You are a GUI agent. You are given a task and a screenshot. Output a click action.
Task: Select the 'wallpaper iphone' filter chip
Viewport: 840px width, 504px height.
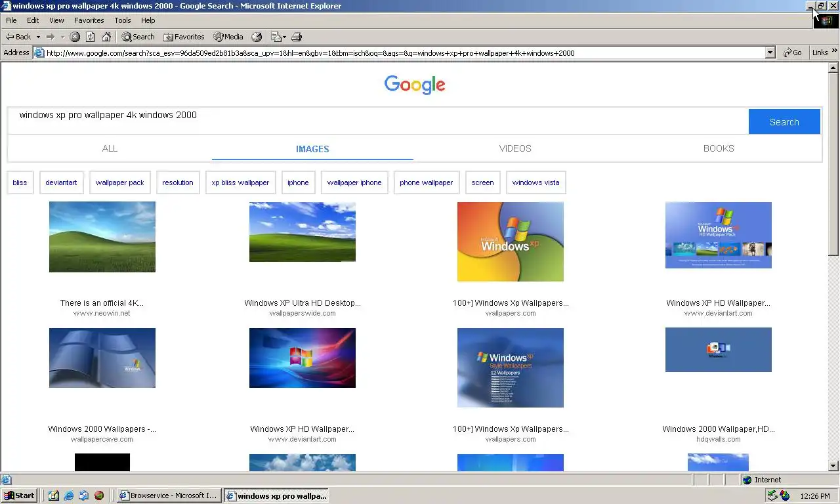point(354,182)
